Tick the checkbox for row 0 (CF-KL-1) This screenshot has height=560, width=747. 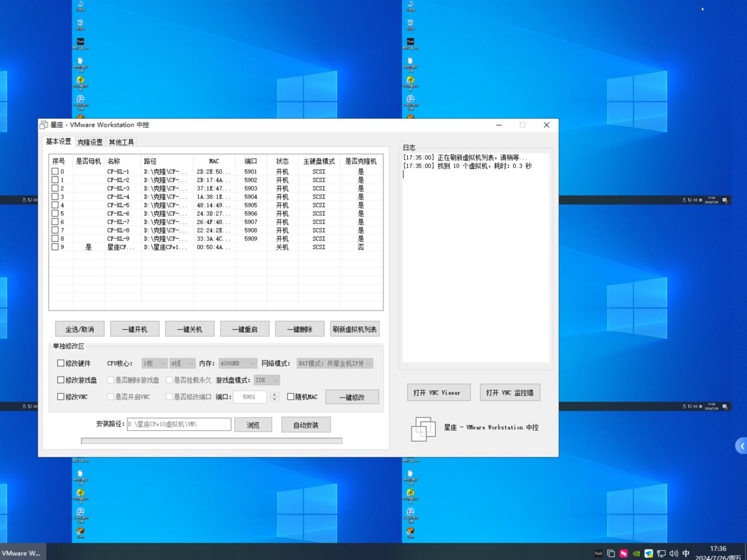coord(55,171)
